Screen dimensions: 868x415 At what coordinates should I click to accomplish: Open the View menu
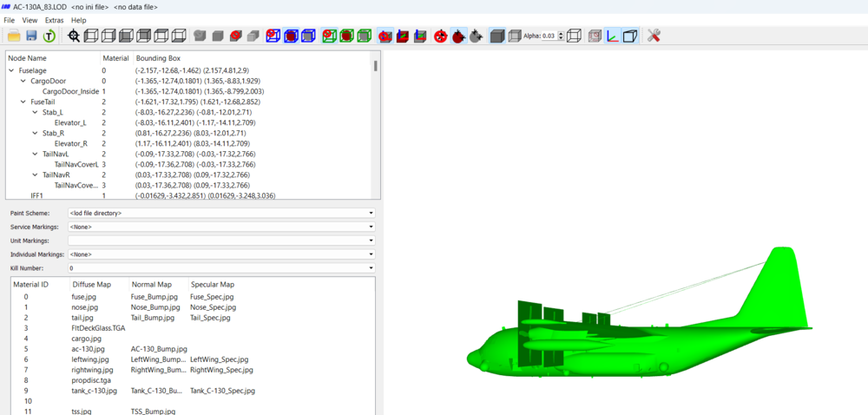click(x=30, y=20)
